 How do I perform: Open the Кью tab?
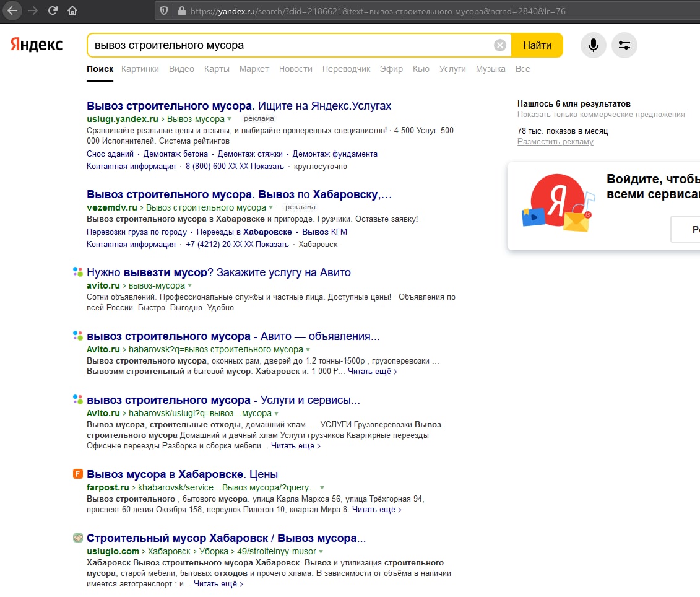(420, 69)
